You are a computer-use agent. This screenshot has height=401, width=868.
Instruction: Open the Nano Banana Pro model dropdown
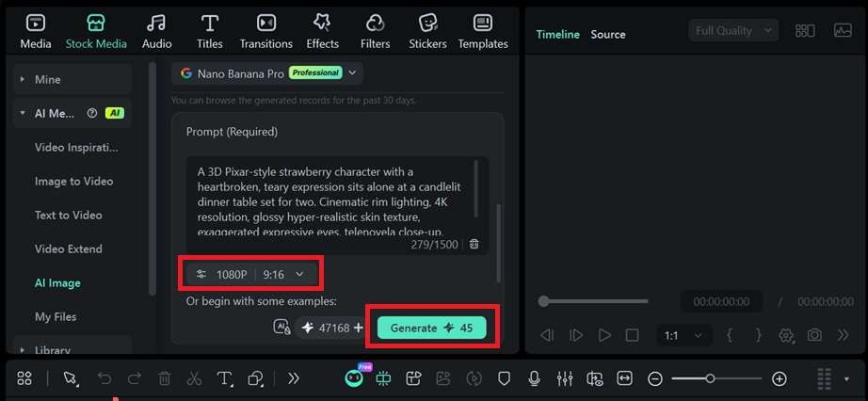tap(266, 73)
